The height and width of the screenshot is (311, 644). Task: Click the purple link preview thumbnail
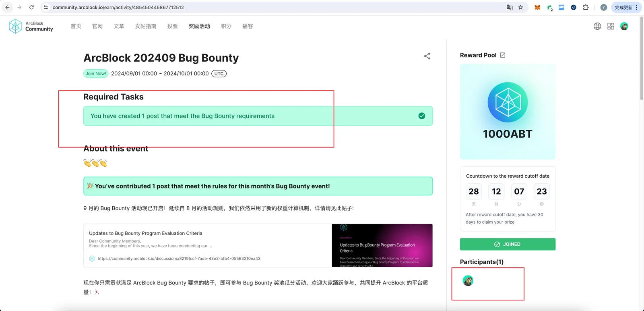(382, 245)
